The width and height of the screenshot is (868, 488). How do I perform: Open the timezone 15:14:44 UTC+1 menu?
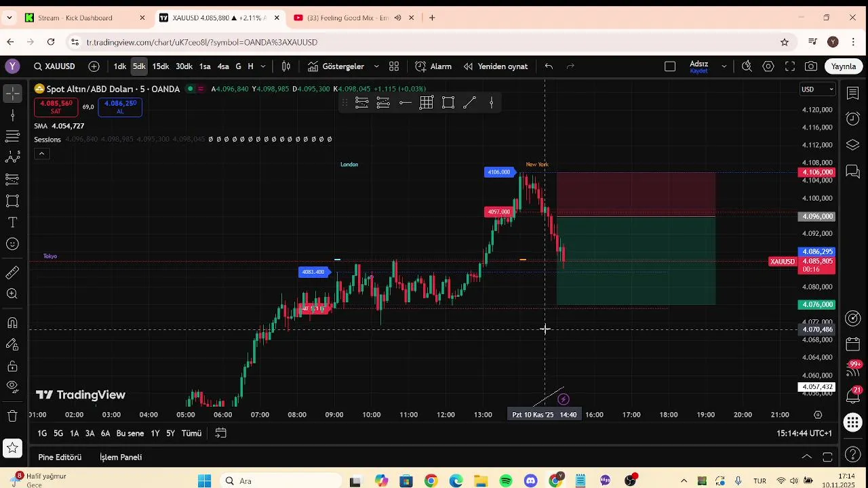tap(804, 433)
